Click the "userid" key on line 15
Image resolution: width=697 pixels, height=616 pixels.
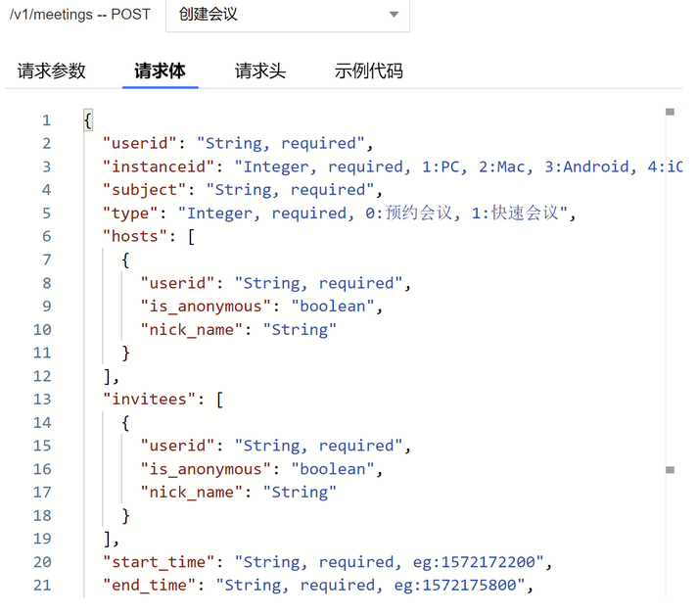click(x=178, y=446)
